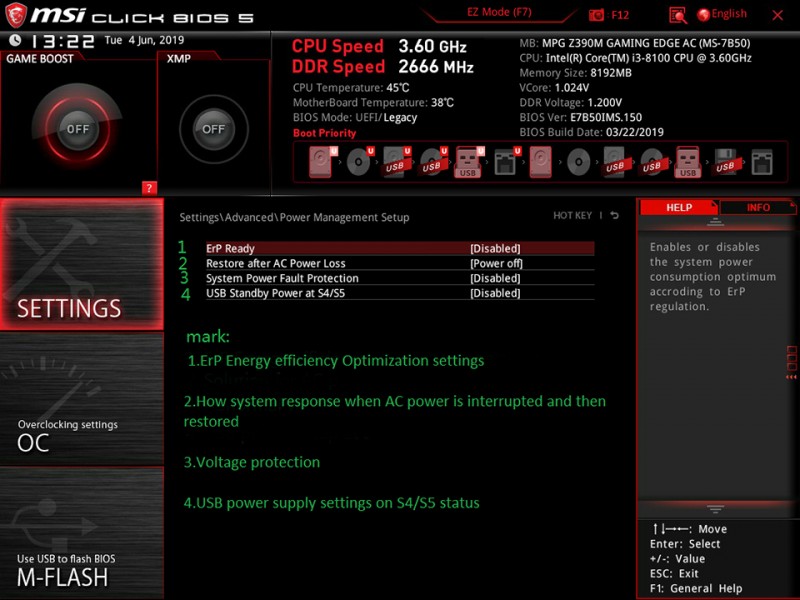The width and height of the screenshot is (800, 600).
Task: Click the CPU Speed 3.60 GHz readout
Action: 379,46
